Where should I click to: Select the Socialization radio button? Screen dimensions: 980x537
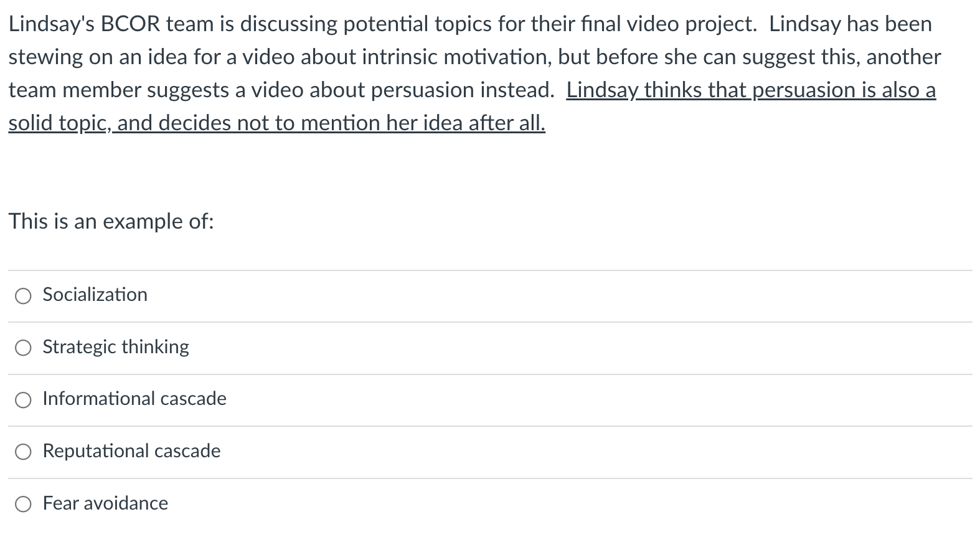tap(23, 296)
